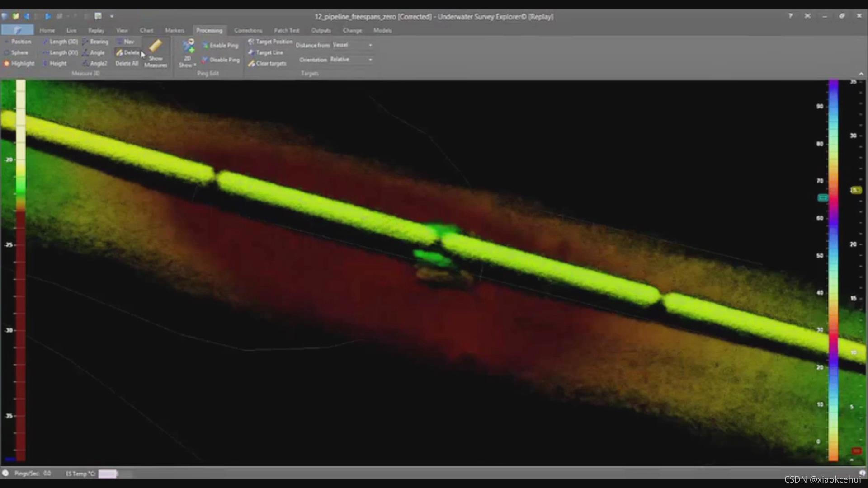The image size is (868, 488).
Task: Click the Delete All button
Action: click(x=127, y=64)
